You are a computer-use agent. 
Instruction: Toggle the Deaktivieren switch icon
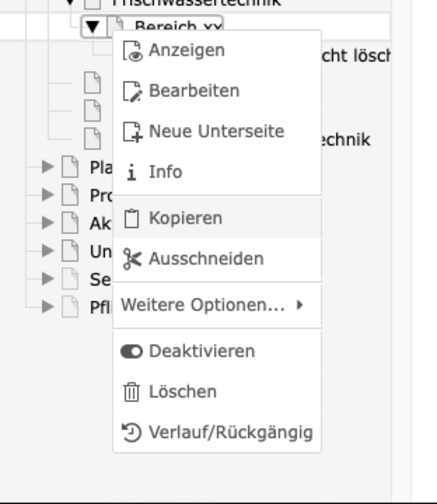(x=132, y=351)
